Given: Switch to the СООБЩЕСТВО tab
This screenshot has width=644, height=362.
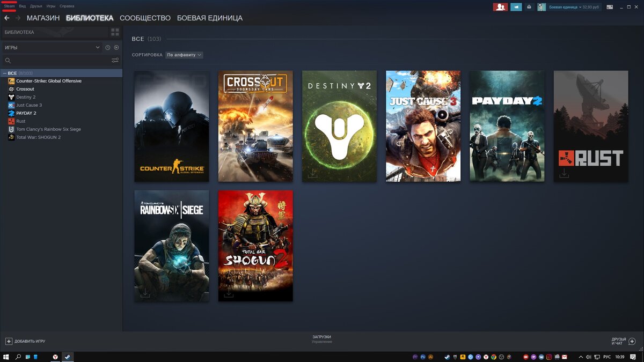Looking at the screenshot, I should tap(145, 18).
